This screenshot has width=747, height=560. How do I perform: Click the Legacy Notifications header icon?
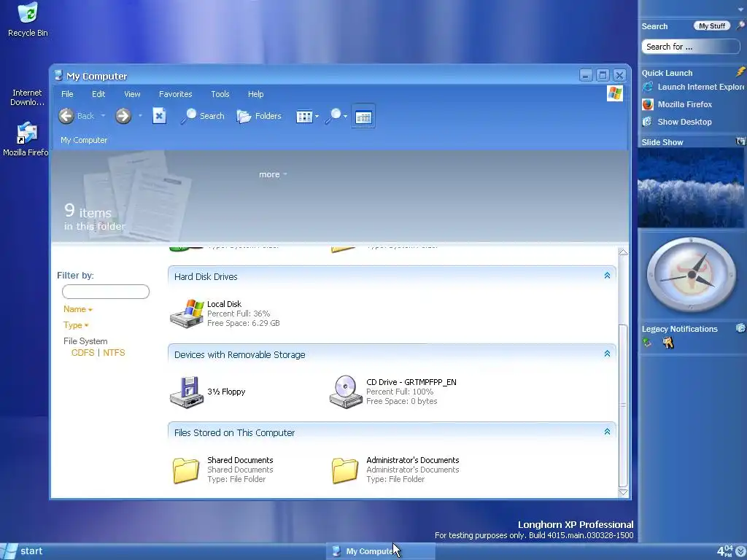tap(741, 328)
